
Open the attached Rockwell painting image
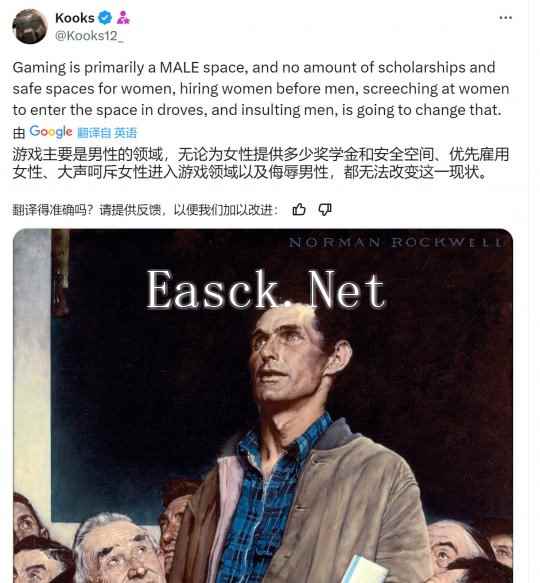(x=263, y=406)
